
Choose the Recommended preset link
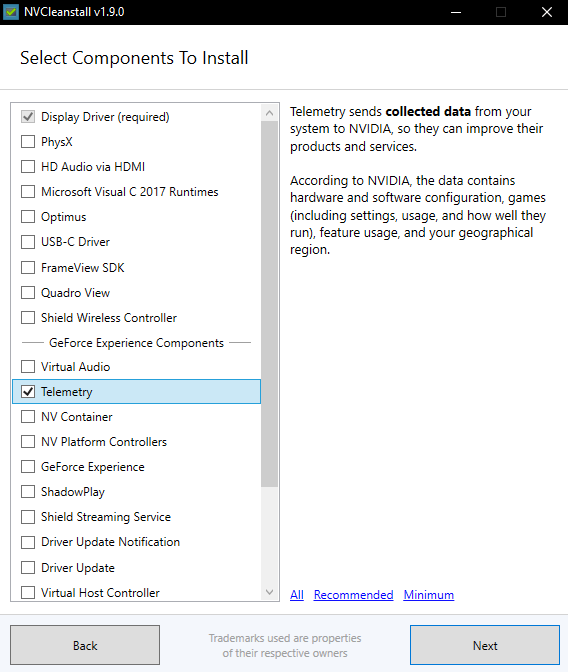[x=353, y=595]
